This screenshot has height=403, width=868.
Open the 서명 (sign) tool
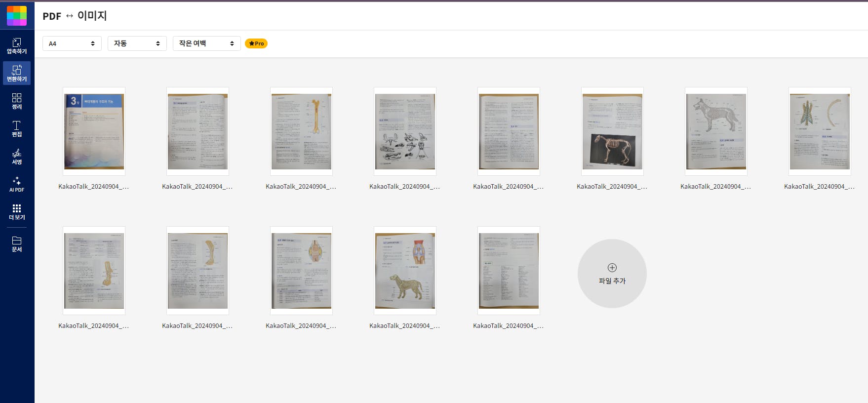click(x=17, y=156)
